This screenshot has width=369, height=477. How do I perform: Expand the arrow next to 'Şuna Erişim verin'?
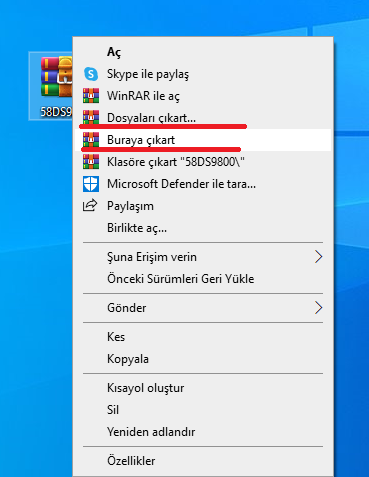(x=319, y=257)
